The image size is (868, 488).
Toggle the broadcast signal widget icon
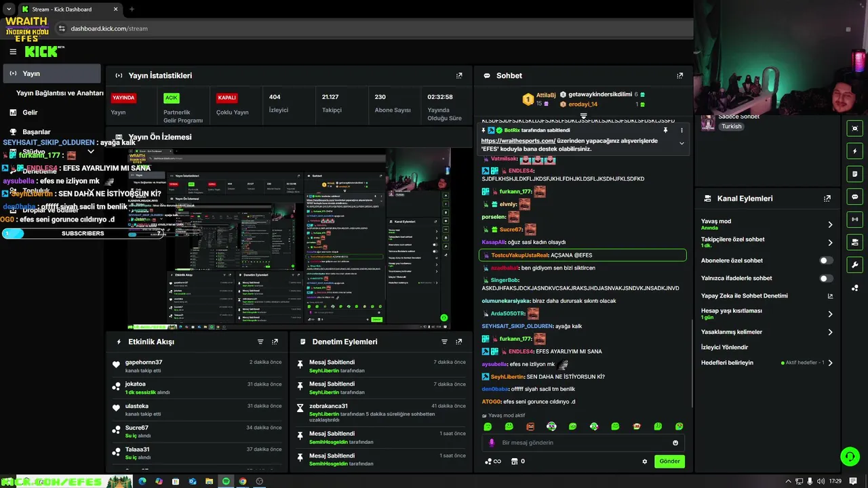pyautogui.click(x=854, y=220)
